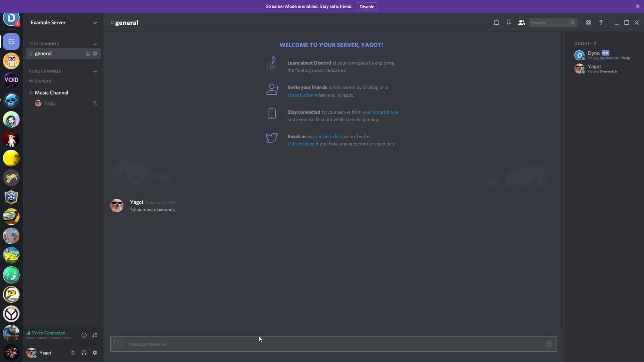Screen dimensions: 644x362
Task: Open the green circular logo server icon
Action: coord(11,275)
